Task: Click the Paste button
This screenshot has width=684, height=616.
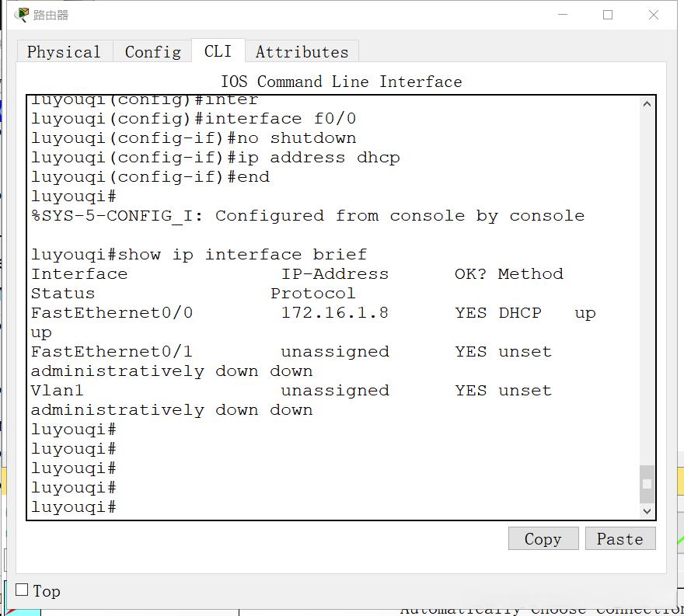Action: (x=619, y=539)
